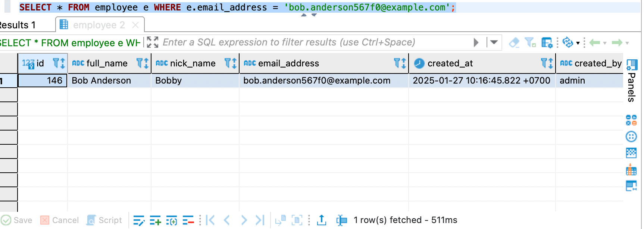Go to the next row arrow
Viewport: 644px width, 229px height.
coord(244,220)
